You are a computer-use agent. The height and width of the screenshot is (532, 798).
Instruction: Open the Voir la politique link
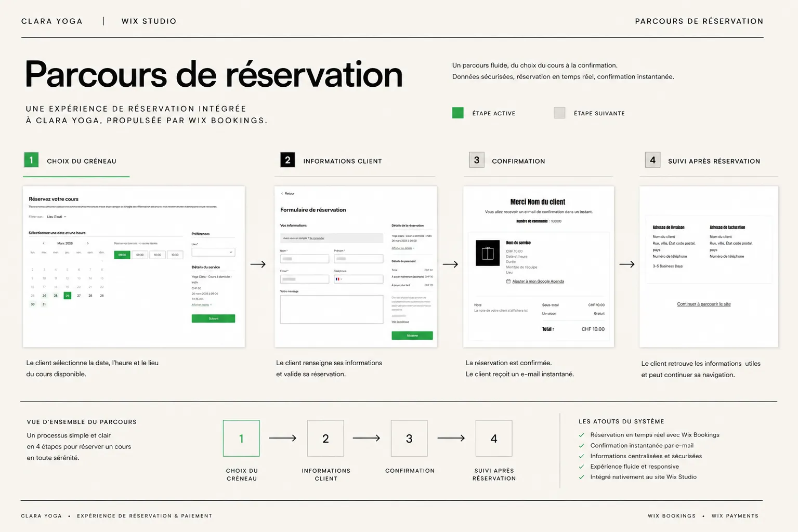[400, 322]
